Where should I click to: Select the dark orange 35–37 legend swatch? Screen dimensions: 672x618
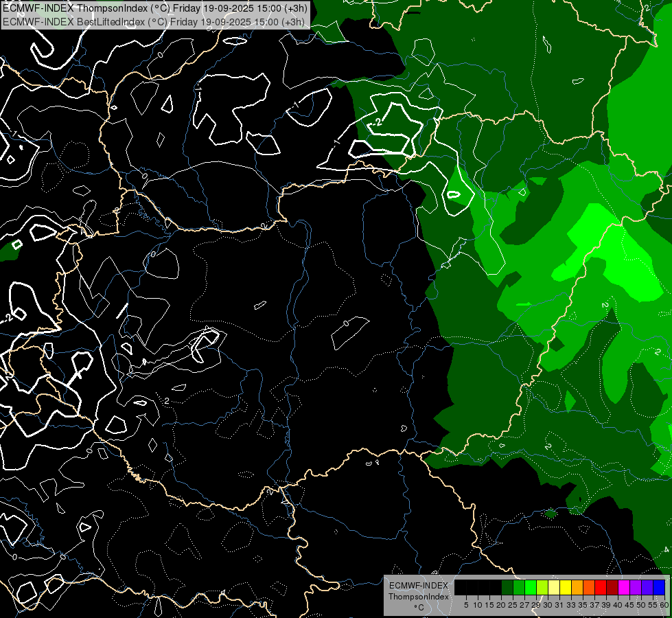click(589, 587)
